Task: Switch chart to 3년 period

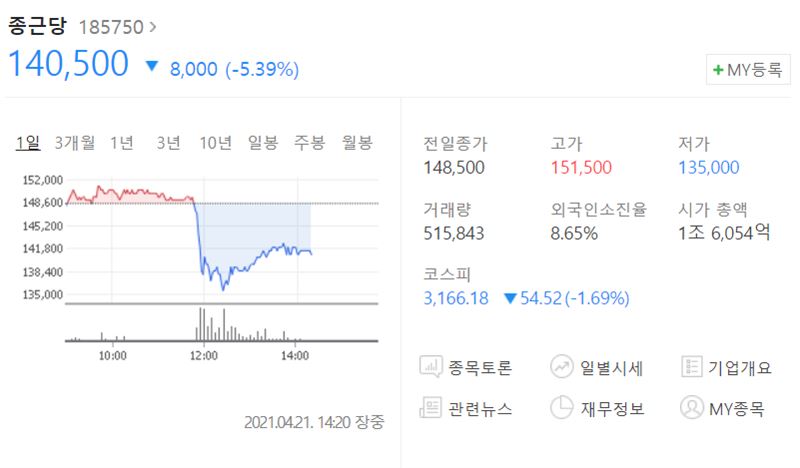Action: (x=168, y=142)
